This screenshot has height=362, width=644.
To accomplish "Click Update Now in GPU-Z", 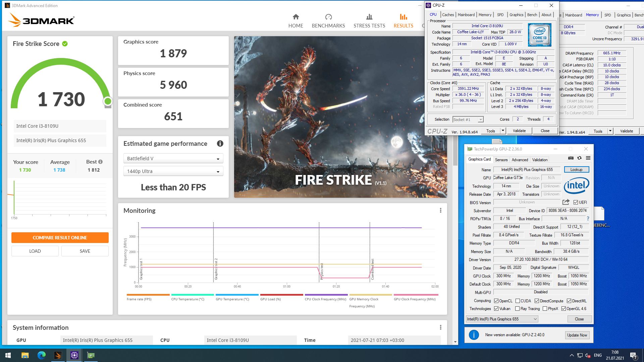I will tap(577, 335).
